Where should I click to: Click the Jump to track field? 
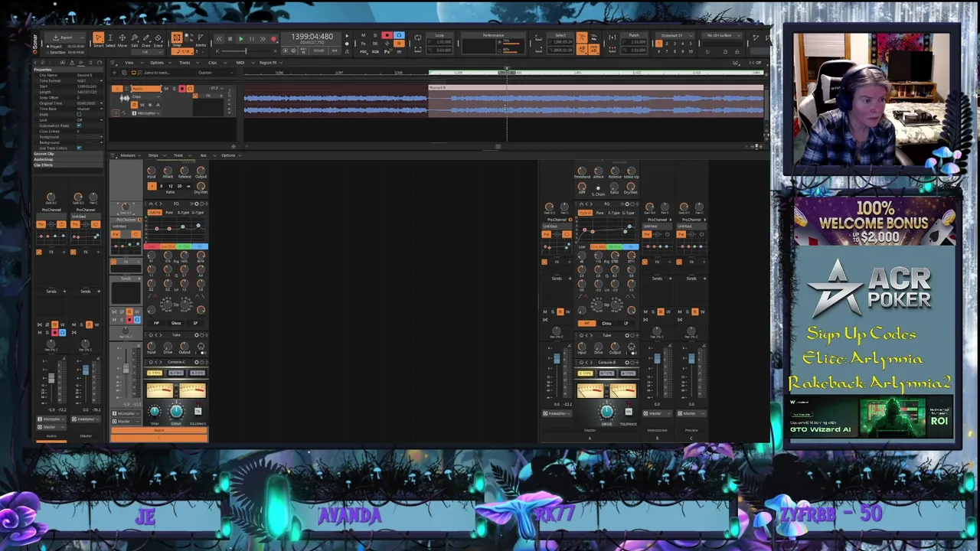tap(157, 73)
